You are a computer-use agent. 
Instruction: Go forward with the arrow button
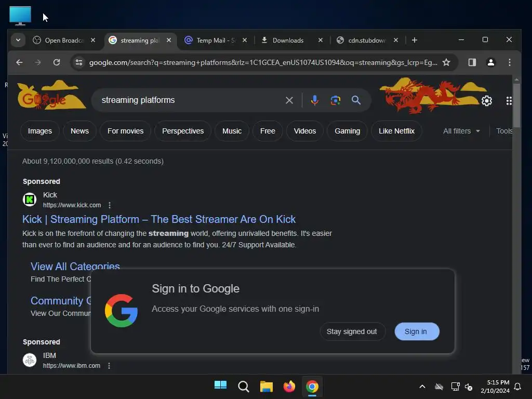pos(37,62)
